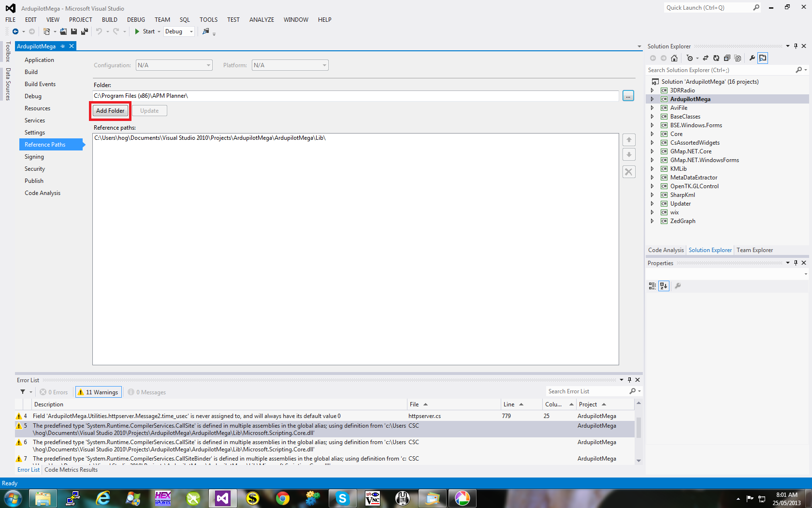The image size is (812, 508).
Task: Open the BUILD menu
Action: coord(109,20)
